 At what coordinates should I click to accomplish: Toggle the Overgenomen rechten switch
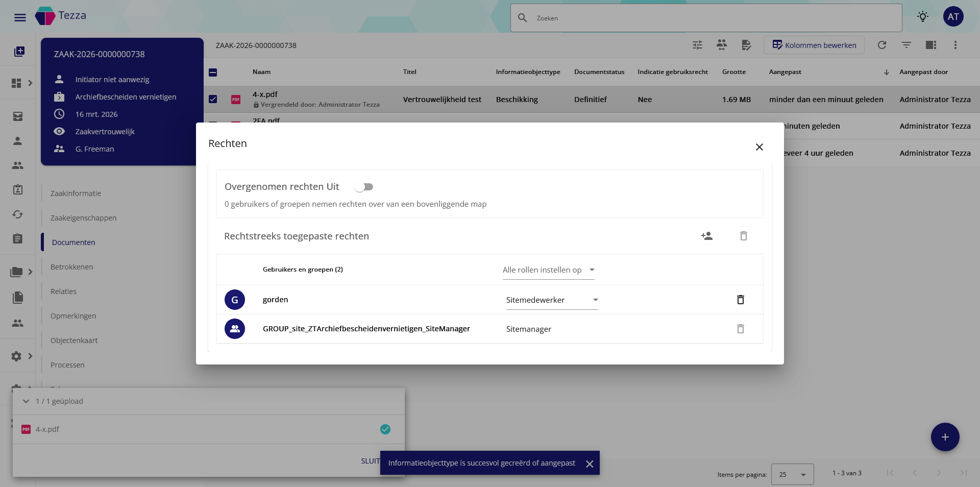(364, 187)
